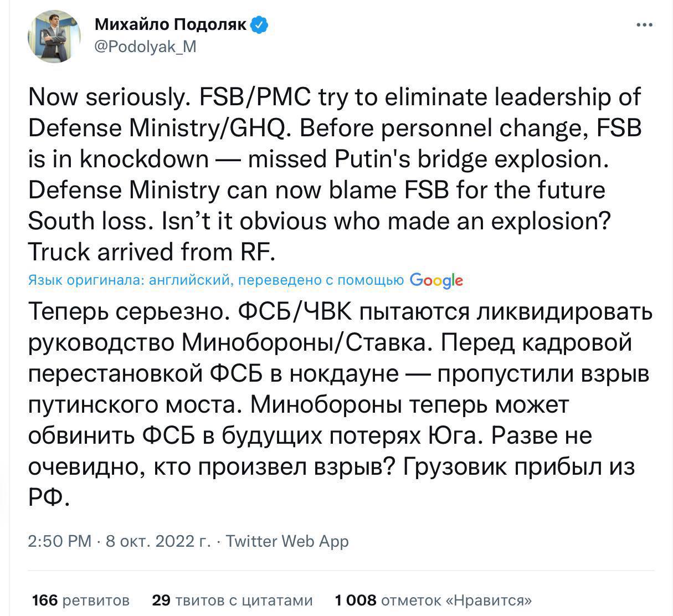Viewport: 673px width, 616px height.
Task: Click "путинского моста" in the translated text
Action: point(136,405)
